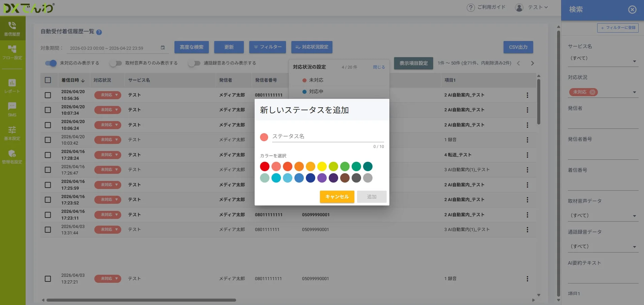Open row menu for 2026/04/16 17:23:11
The height and width of the screenshot is (305, 644).
pos(527,215)
